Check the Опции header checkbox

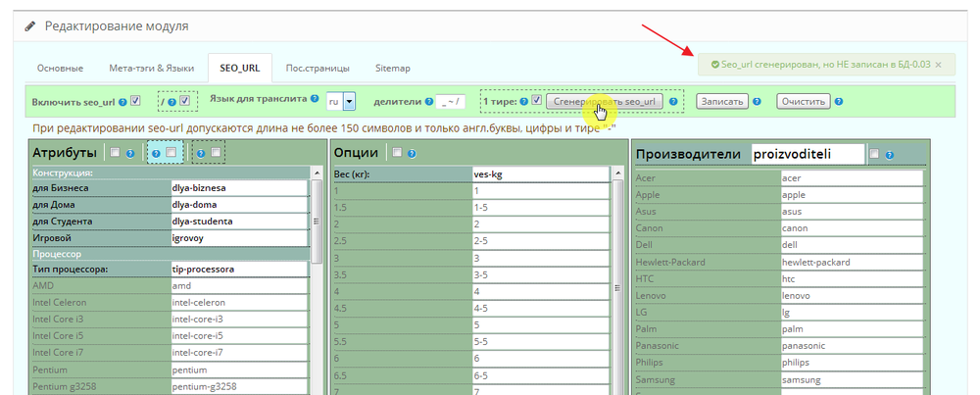coord(397,153)
